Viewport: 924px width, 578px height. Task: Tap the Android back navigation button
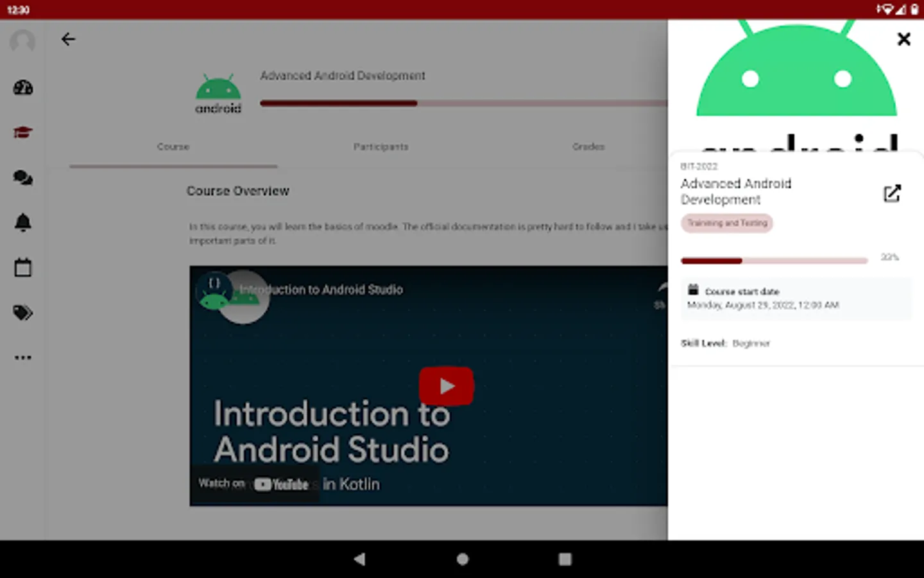click(x=359, y=559)
